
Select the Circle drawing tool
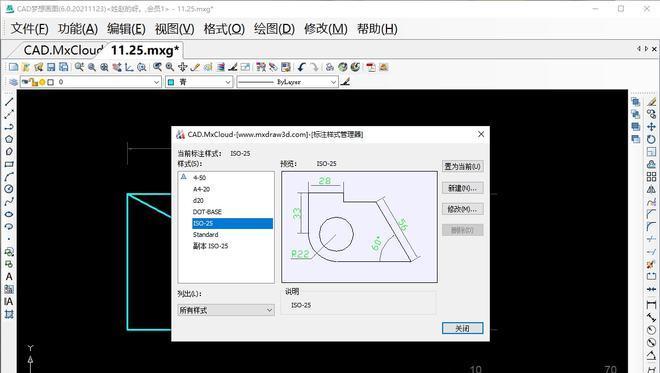point(9,189)
